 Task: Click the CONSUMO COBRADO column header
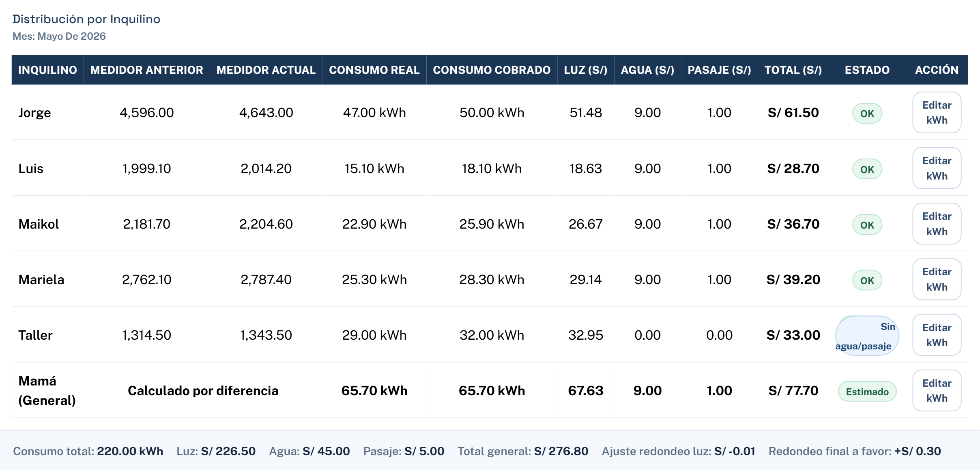[492, 70]
